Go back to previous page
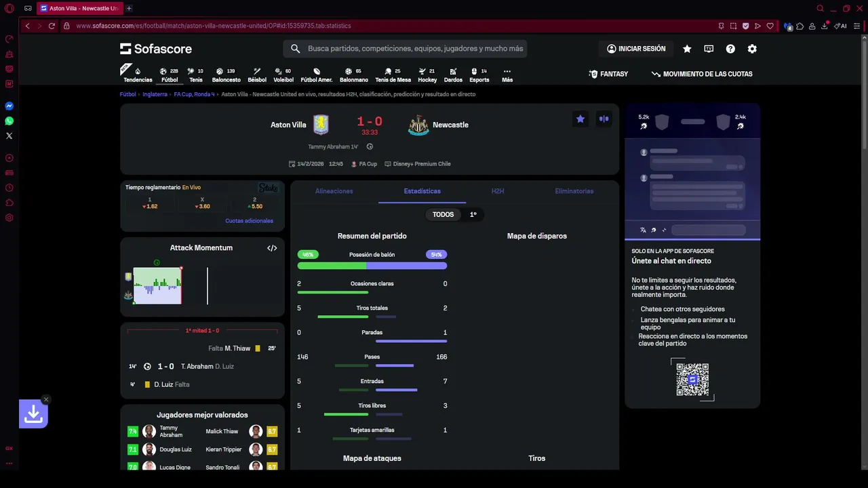This screenshot has height=488, width=868. (27, 26)
